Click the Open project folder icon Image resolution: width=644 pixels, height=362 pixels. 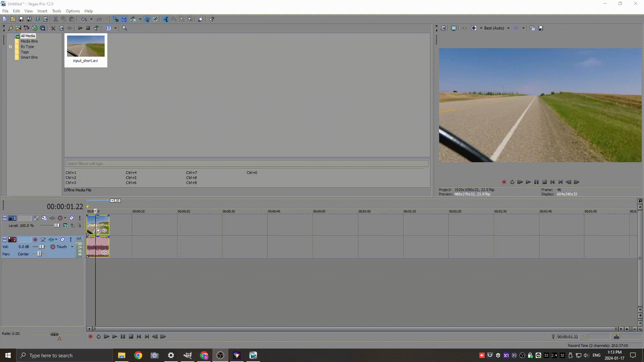tap(13, 19)
